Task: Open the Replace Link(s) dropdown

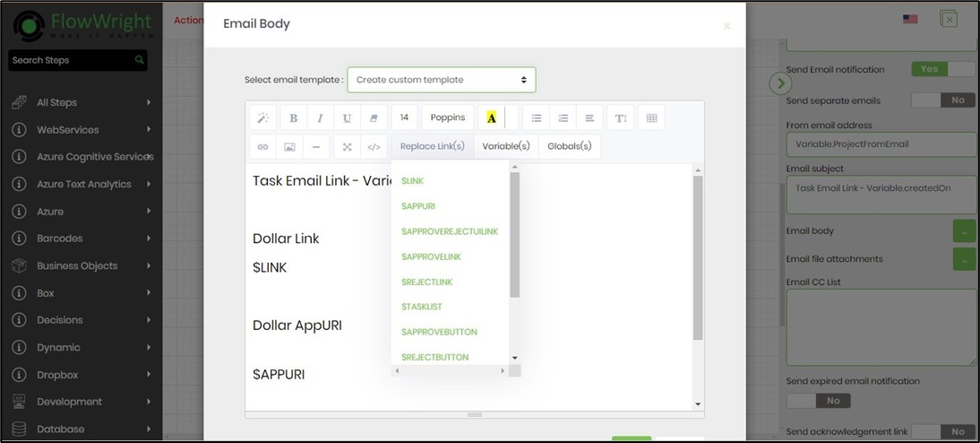Action: coord(433,146)
